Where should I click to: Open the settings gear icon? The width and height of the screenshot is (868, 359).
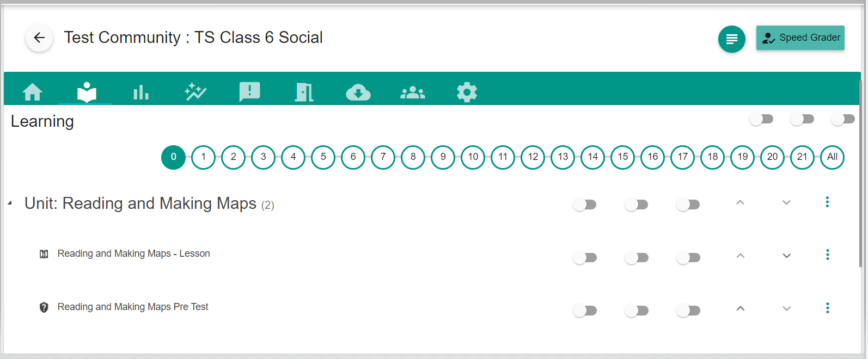click(x=467, y=92)
